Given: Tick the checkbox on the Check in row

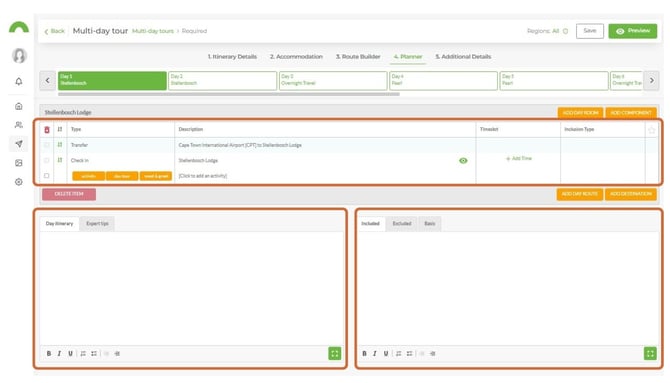Looking at the screenshot, I should 47,160.
